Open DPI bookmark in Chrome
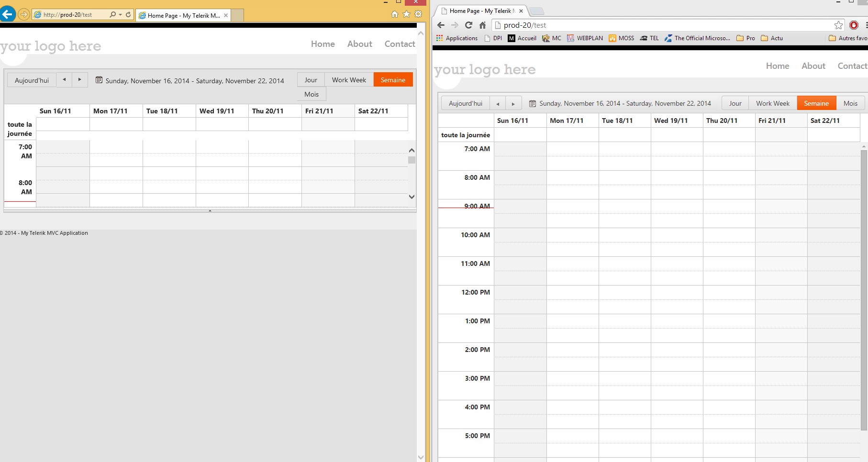Screen dimensions: 868x462 pos(493,38)
